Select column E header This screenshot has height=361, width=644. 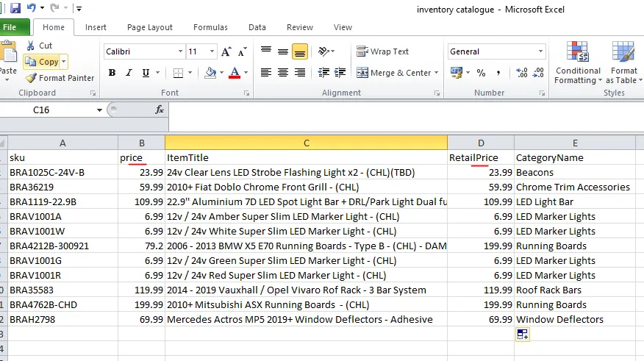575,143
